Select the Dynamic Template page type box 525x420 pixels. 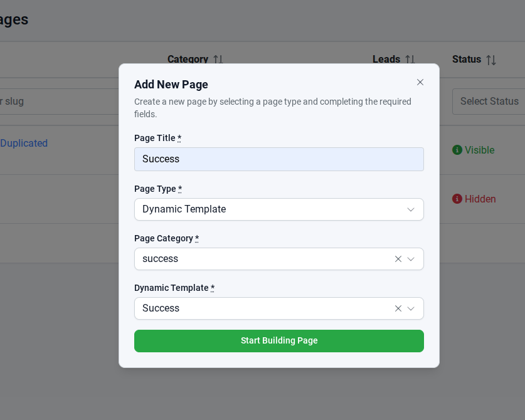pyautogui.click(x=270, y=209)
